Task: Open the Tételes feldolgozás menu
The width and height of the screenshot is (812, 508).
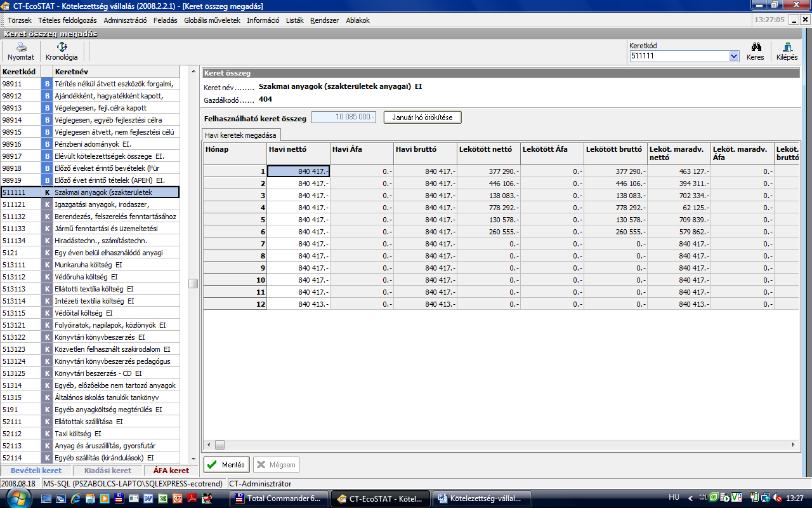Action: (67, 20)
